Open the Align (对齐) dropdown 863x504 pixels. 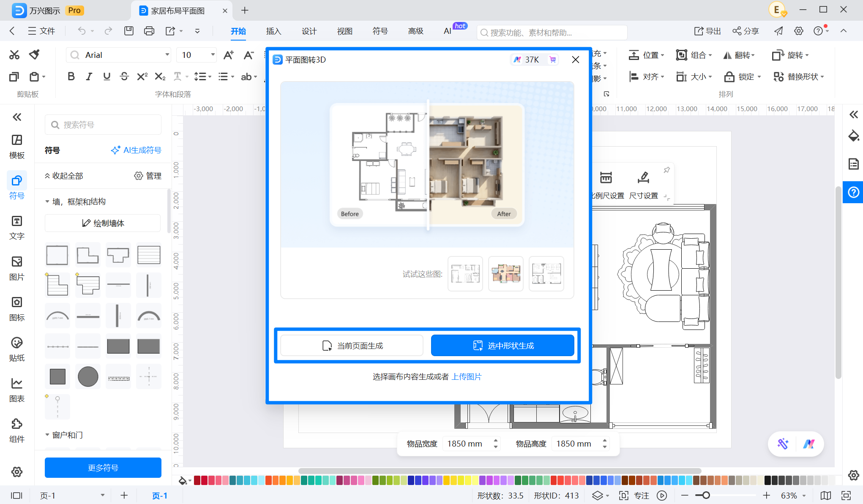pos(647,76)
